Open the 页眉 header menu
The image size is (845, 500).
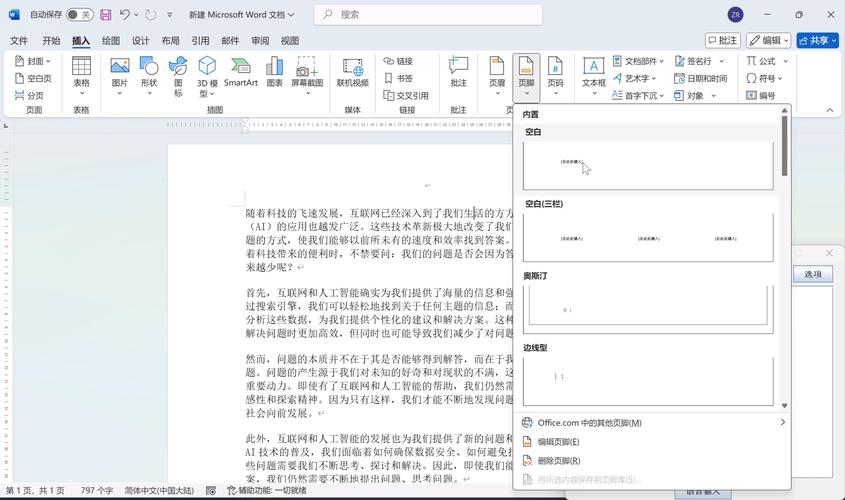click(x=497, y=76)
